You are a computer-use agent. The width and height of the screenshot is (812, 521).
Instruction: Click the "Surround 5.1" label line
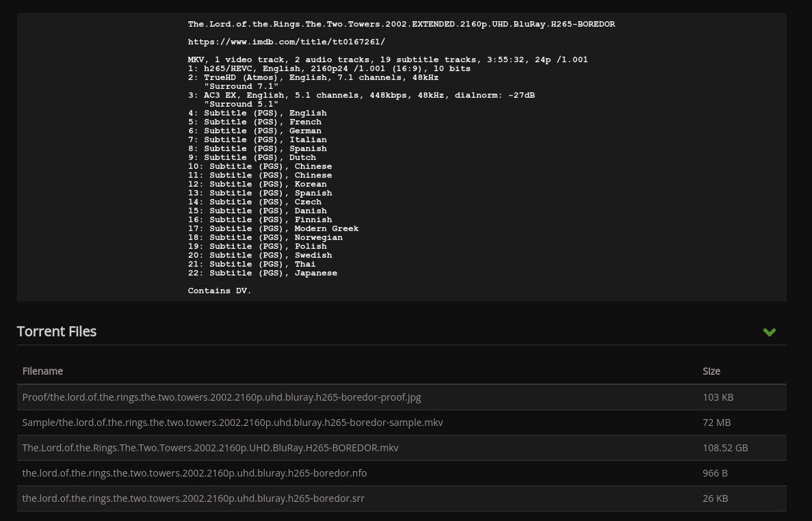click(x=241, y=104)
